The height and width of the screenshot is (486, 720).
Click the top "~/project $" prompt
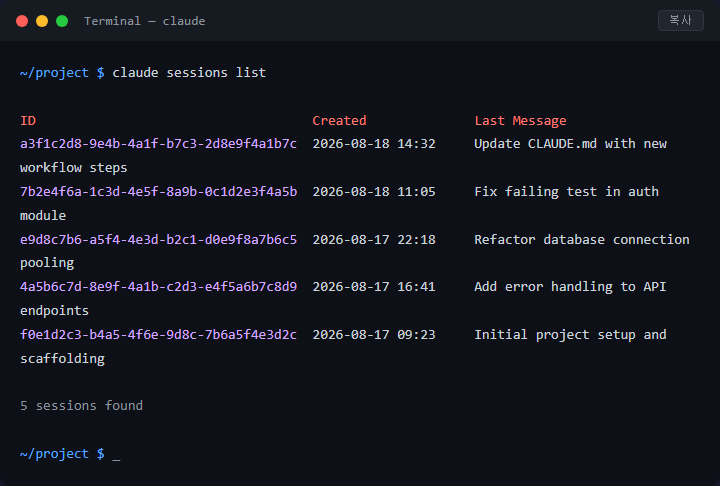[62, 73]
